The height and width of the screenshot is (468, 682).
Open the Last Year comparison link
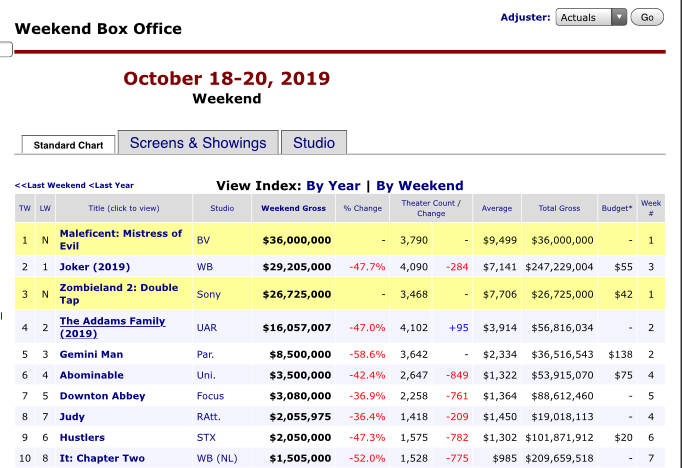(x=111, y=185)
